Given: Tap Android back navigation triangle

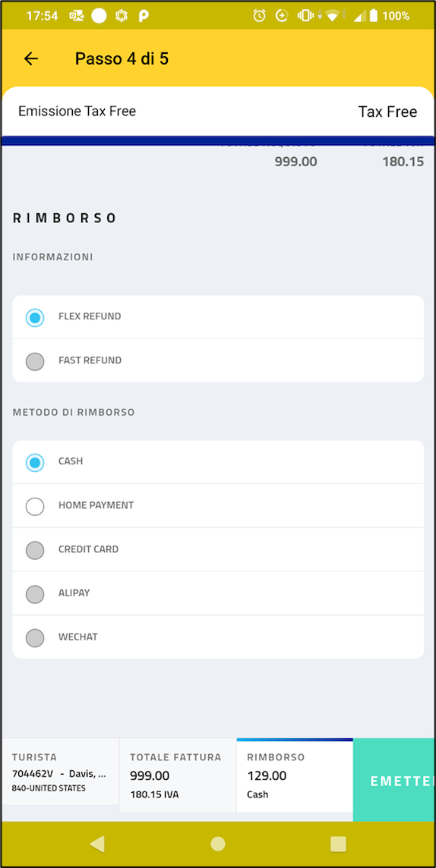Looking at the screenshot, I should tap(97, 843).
